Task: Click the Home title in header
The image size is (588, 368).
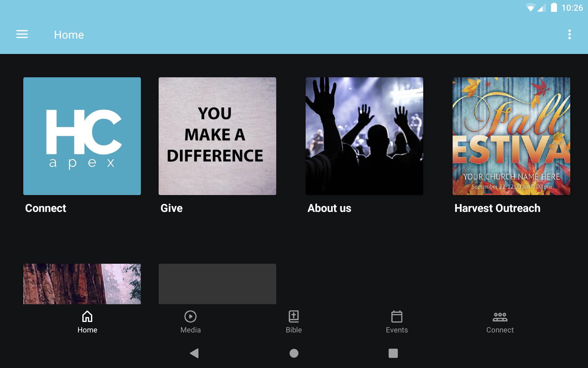Action: coord(69,35)
